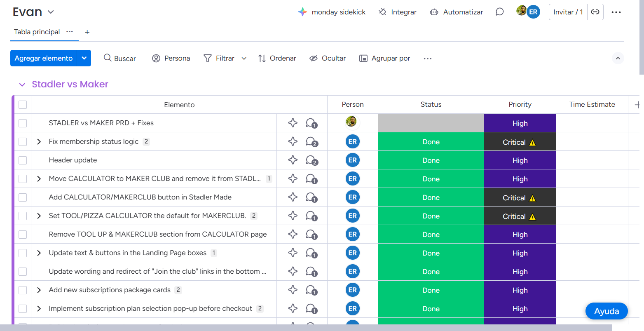Open conversation for Fix membership status logic
644x331 pixels.
coord(311,142)
